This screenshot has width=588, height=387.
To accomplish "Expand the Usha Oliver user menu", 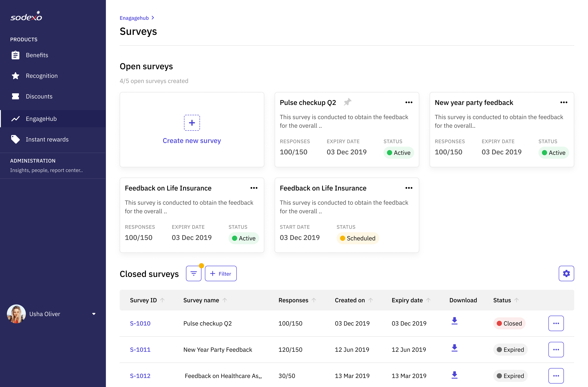I will [x=94, y=314].
